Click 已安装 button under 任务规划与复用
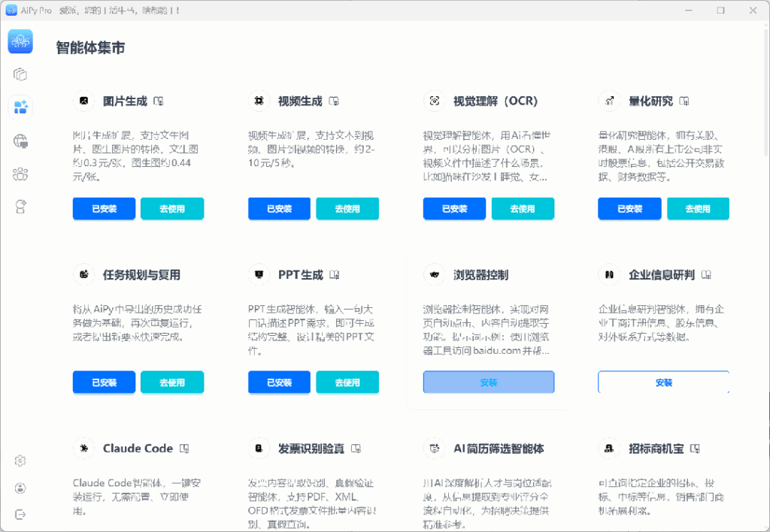The image size is (770, 532). [x=105, y=382]
